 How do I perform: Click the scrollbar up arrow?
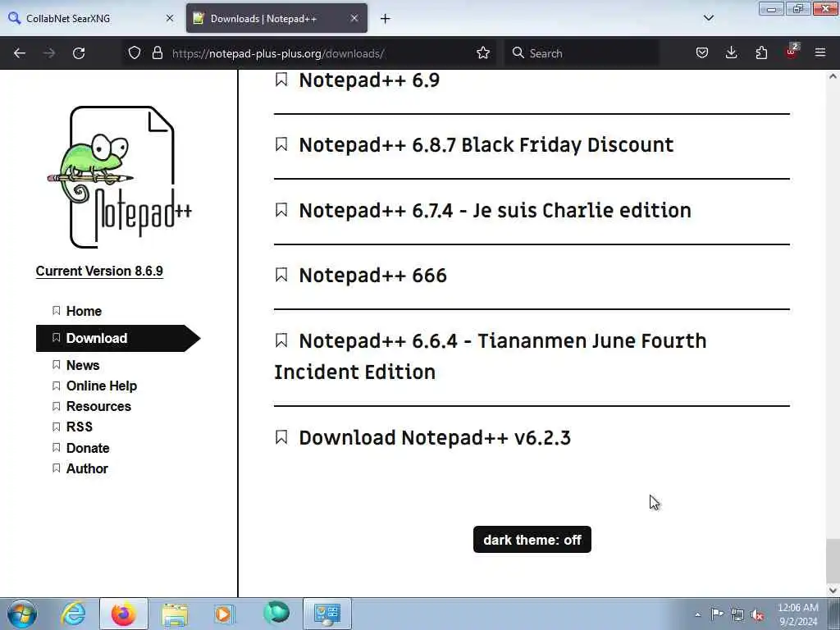click(x=833, y=76)
